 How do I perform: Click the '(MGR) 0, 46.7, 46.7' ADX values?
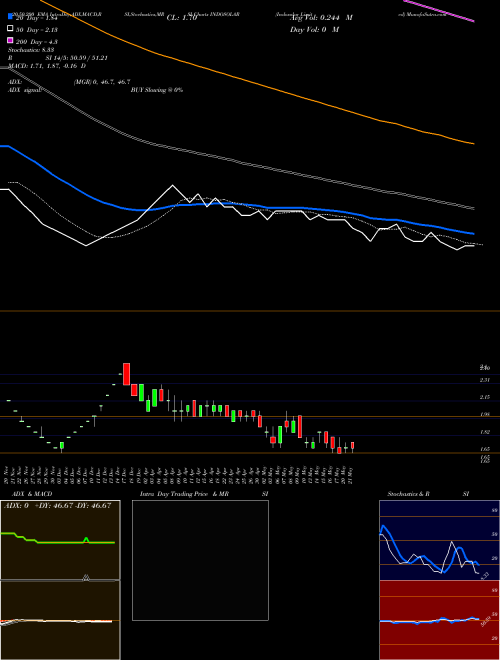tap(102, 82)
